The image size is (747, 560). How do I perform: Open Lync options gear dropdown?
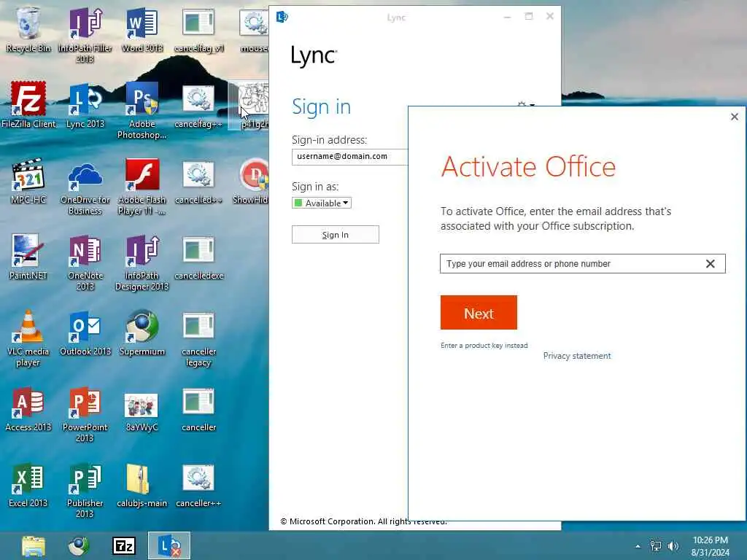pos(526,104)
